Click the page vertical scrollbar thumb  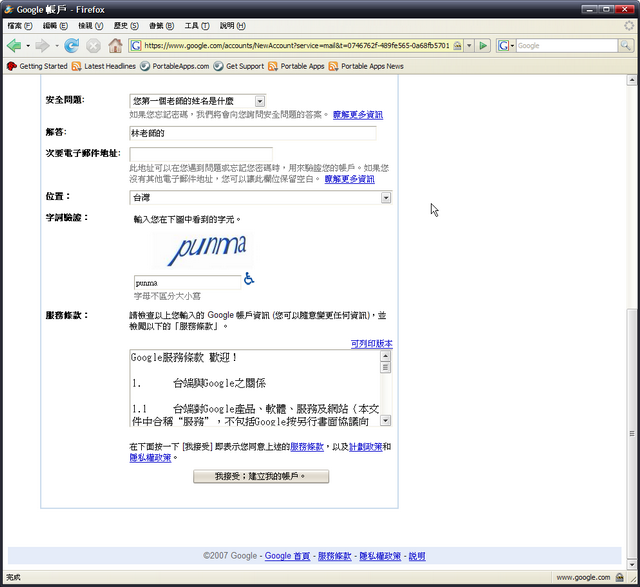[632, 434]
